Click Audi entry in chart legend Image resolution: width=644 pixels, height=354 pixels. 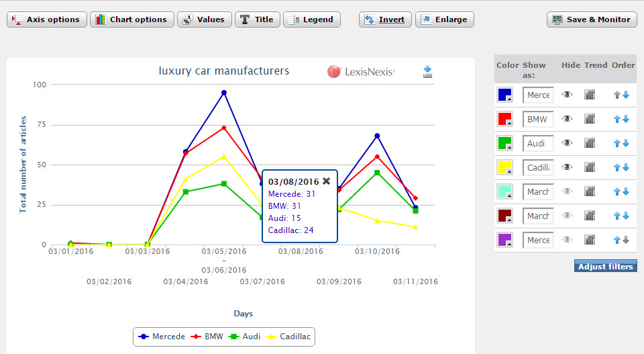[245, 337]
